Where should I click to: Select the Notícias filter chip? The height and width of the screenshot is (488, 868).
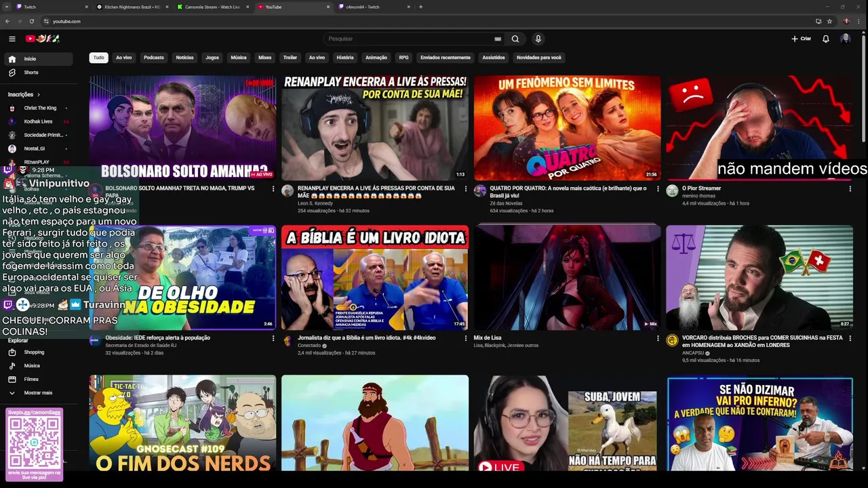(x=185, y=58)
